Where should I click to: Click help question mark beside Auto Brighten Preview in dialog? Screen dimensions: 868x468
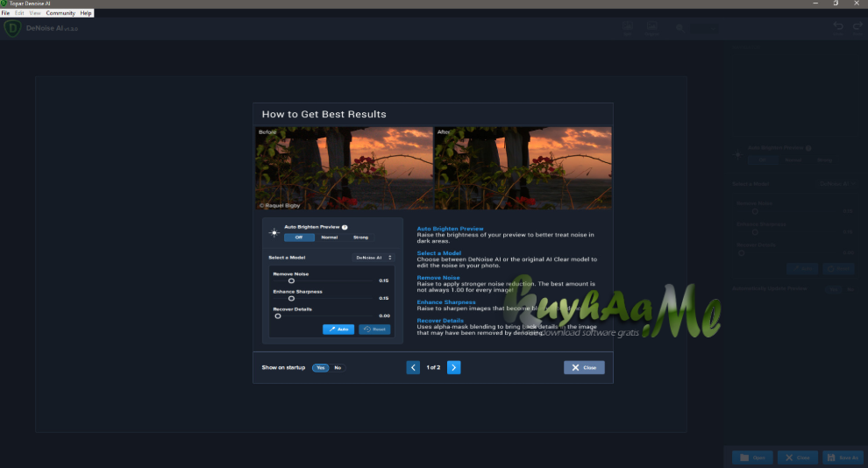345,227
